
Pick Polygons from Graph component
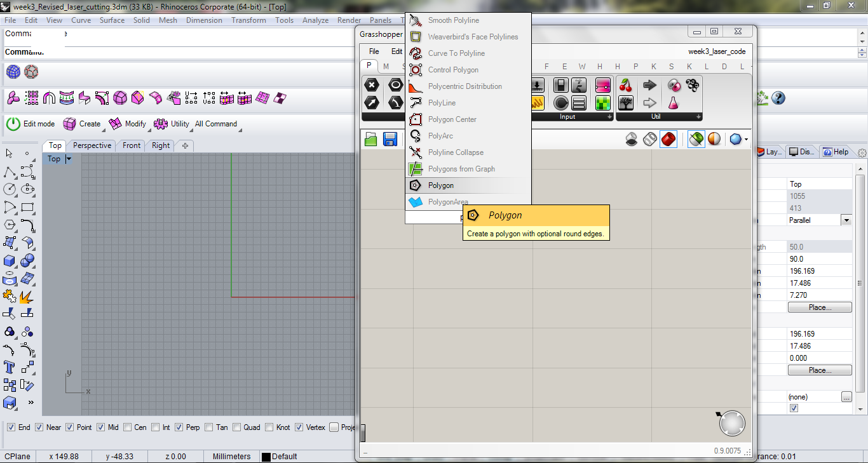[x=468, y=169]
